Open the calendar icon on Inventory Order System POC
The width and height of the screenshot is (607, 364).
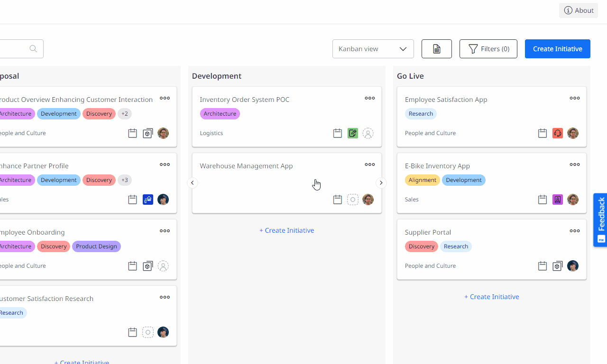(x=338, y=133)
